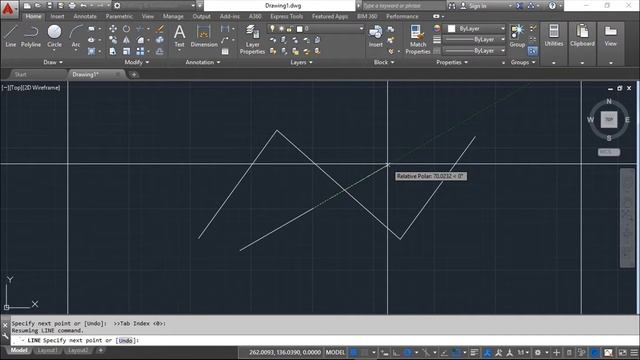Choose the Move tool in Modify panel
The width and height of the screenshot is (640, 360).
(x=113, y=29)
